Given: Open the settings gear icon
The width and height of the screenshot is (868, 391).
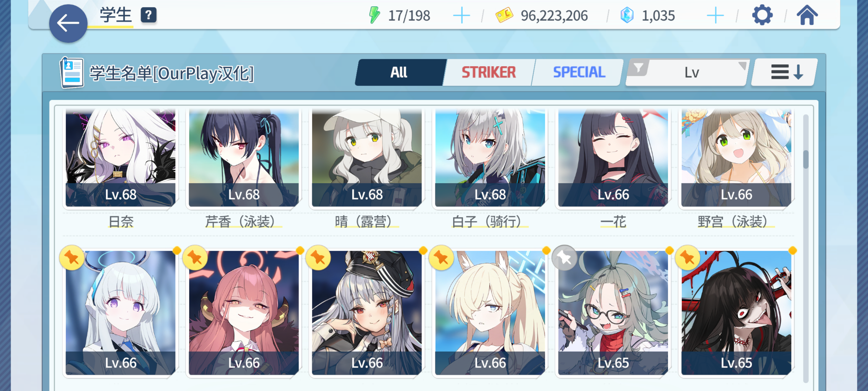Looking at the screenshot, I should [762, 15].
